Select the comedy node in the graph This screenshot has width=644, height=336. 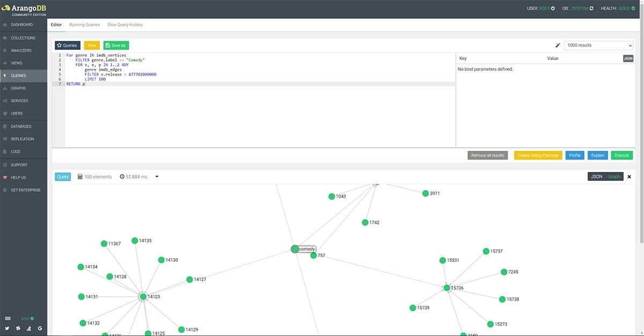(295, 249)
